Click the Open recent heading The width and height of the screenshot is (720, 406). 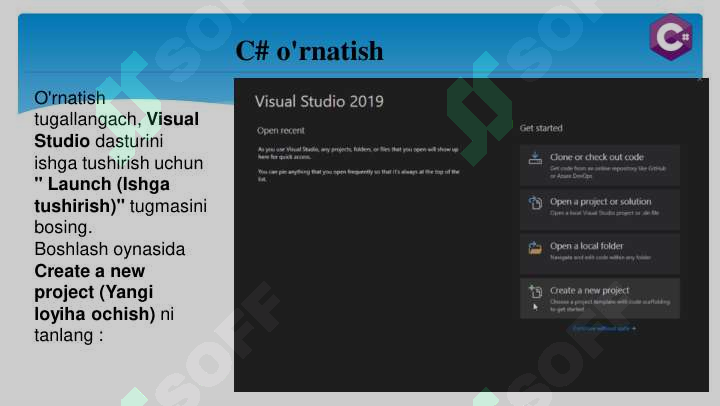[x=281, y=130]
